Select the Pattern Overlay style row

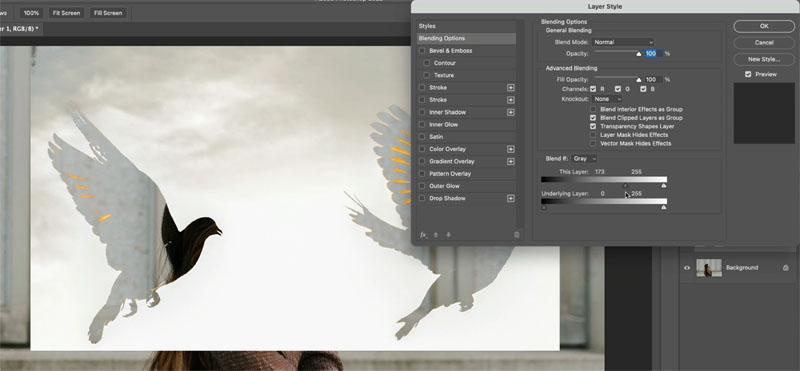coord(466,174)
